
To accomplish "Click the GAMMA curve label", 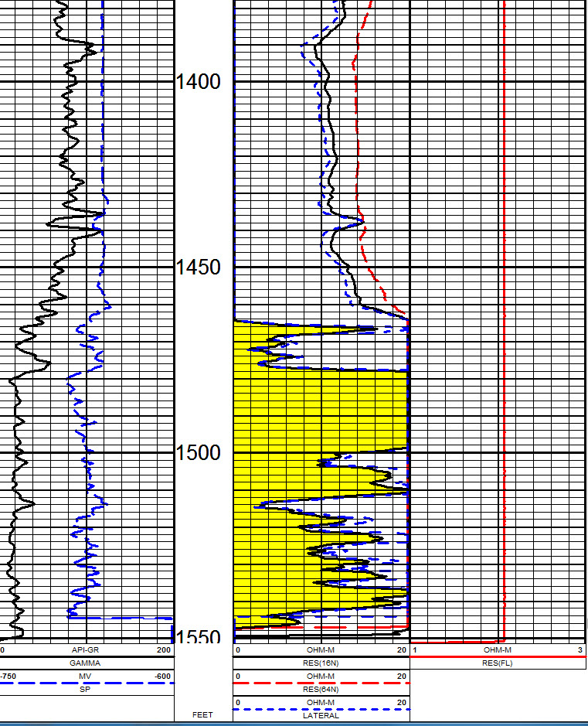I will (86, 663).
